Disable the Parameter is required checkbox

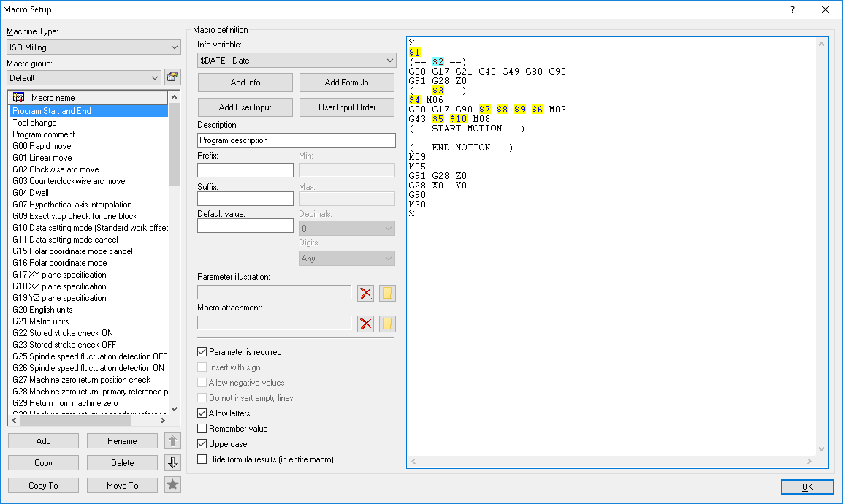[x=202, y=351]
